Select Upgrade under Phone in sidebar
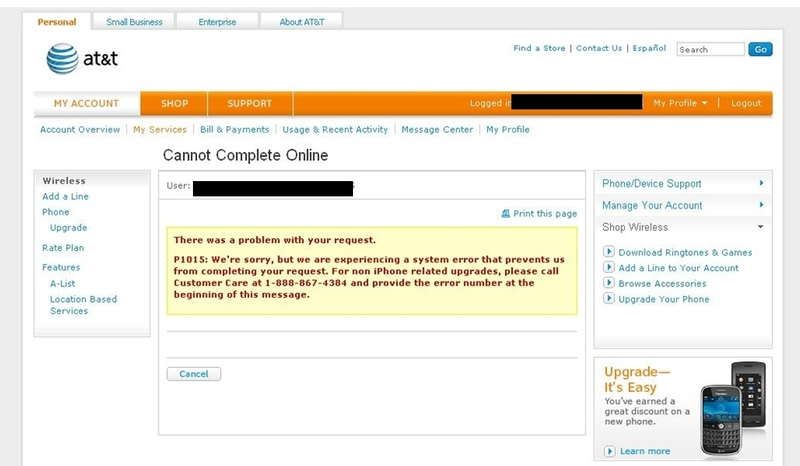This screenshot has height=466, width=800. [x=68, y=228]
